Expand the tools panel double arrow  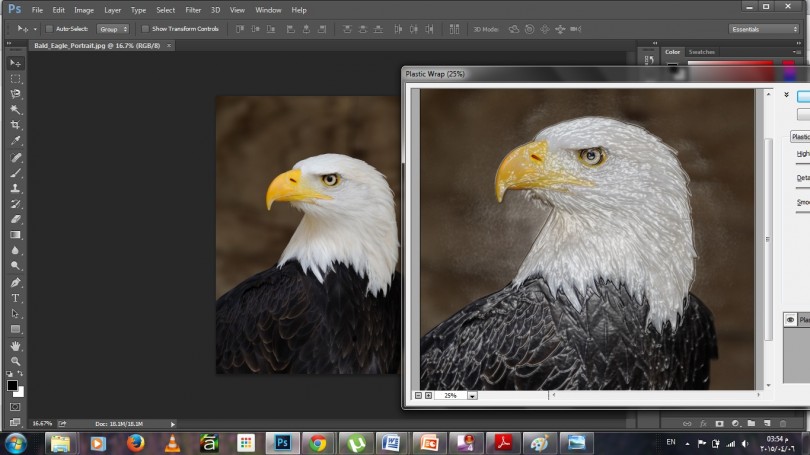click(9, 43)
